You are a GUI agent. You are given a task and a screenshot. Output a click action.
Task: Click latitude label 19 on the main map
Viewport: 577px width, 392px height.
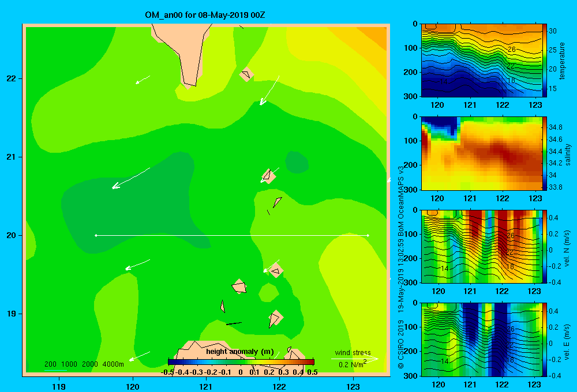[12, 314]
